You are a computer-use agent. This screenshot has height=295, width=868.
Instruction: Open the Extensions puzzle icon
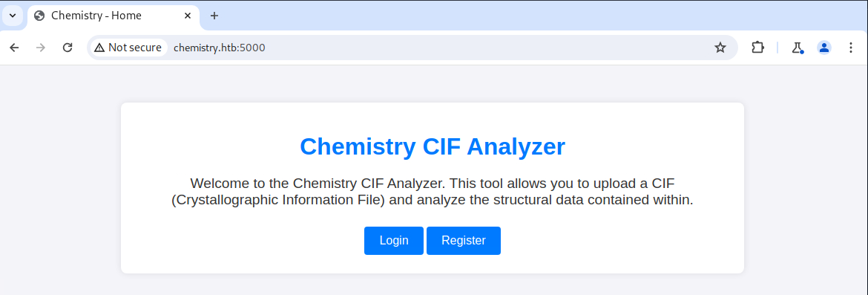pyautogui.click(x=757, y=48)
